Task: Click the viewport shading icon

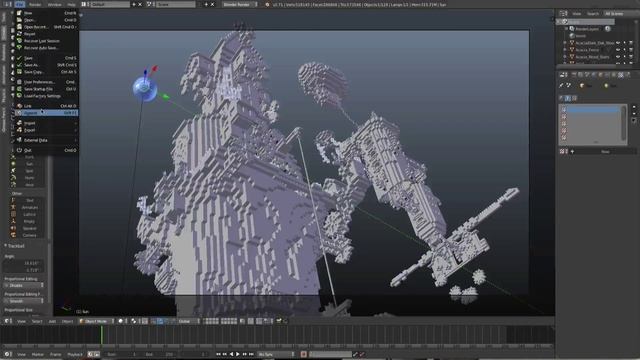Action: 121,321
